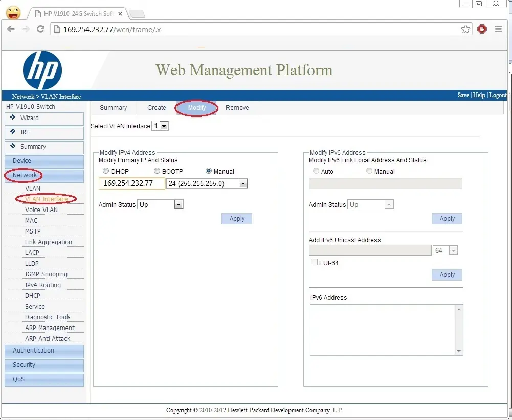Click the browser URL address bar
The width and height of the screenshot is (512, 420).
(261, 29)
